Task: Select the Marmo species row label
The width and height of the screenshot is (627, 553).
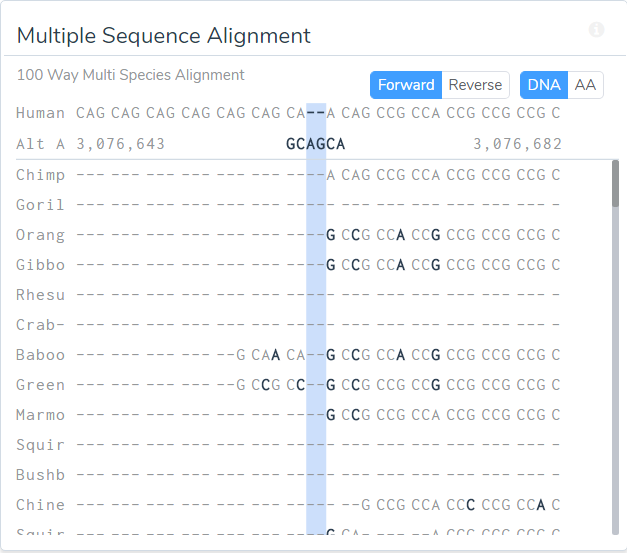Action: click(x=41, y=415)
